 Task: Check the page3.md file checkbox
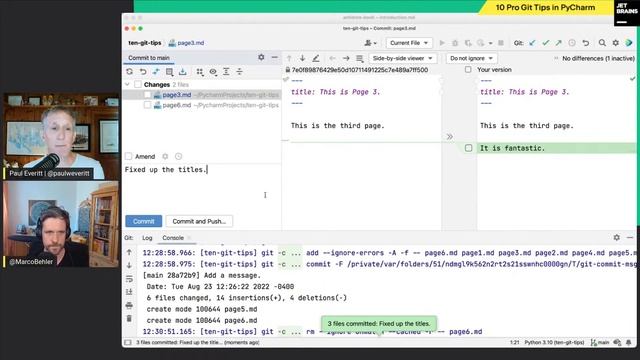(x=147, y=95)
